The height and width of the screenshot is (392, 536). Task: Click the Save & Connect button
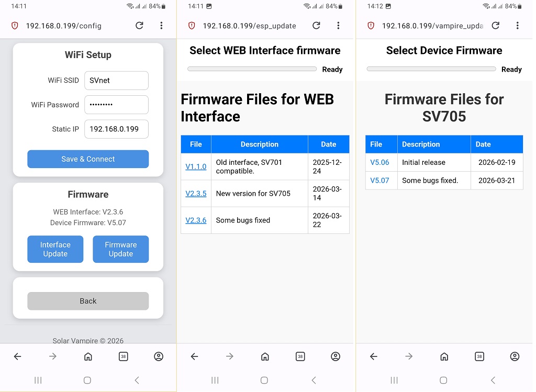(88, 159)
